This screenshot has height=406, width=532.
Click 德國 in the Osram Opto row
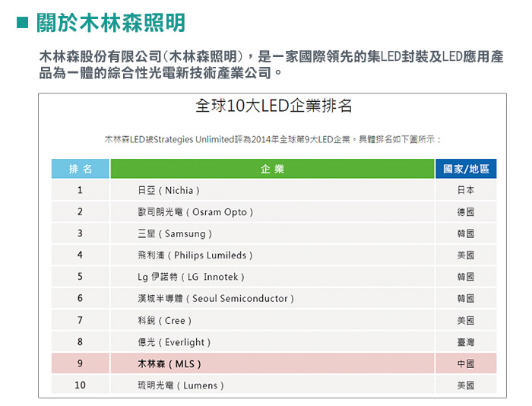(x=466, y=212)
